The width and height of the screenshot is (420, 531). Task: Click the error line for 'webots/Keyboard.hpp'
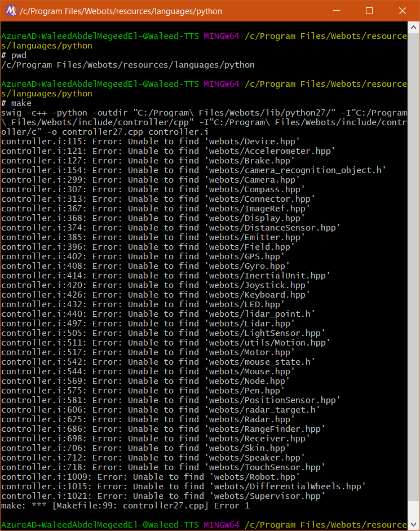(156, 295)
